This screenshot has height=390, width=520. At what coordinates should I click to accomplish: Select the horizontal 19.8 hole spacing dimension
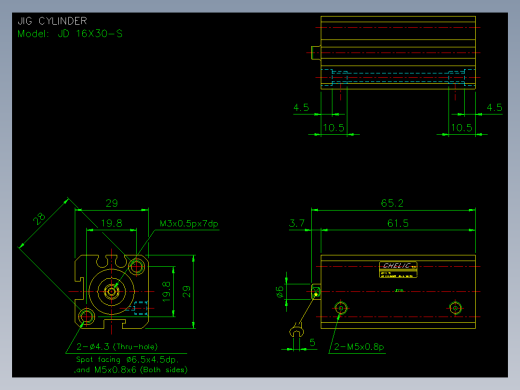coord(112,223)
